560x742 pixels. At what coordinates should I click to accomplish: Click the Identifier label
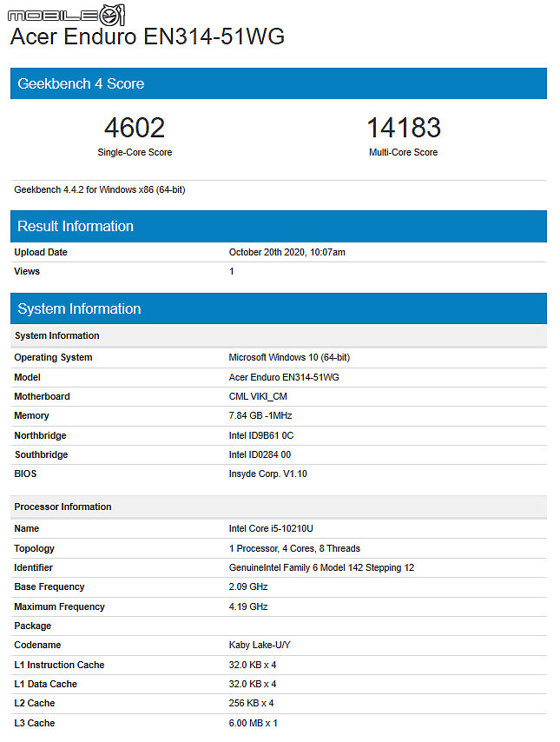click(x=34, y=567)
